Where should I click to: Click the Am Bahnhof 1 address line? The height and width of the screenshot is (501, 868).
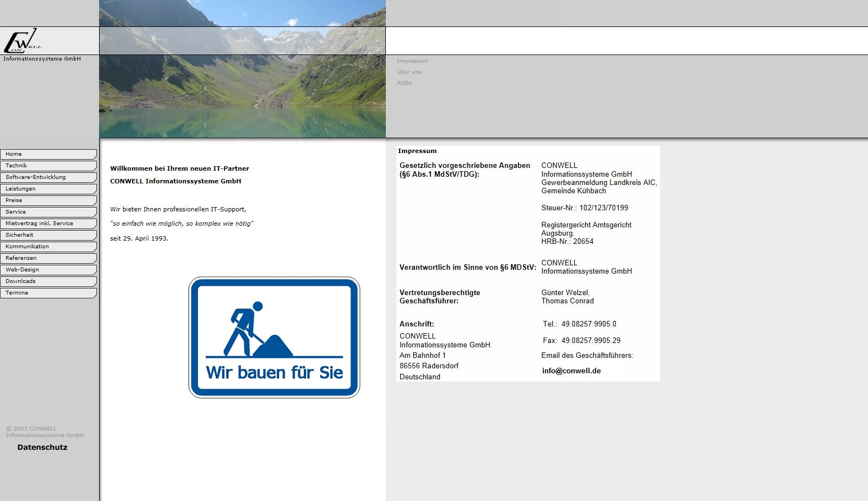[x=423, y=355]
